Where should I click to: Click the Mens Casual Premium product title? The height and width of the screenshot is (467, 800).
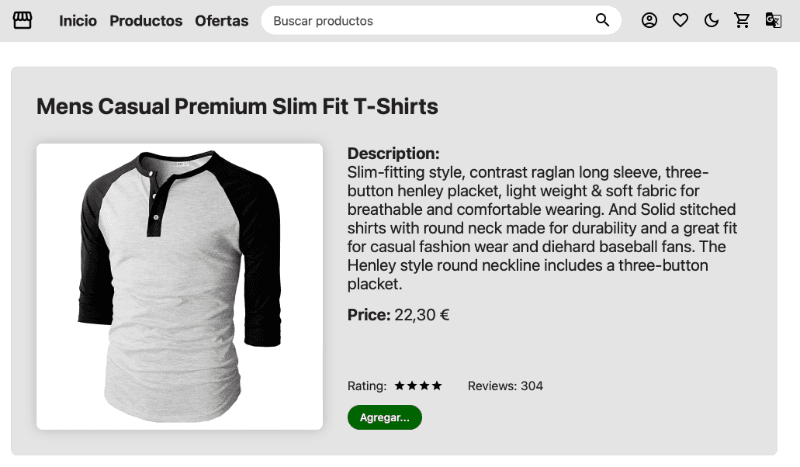click(x=237, y=107)
